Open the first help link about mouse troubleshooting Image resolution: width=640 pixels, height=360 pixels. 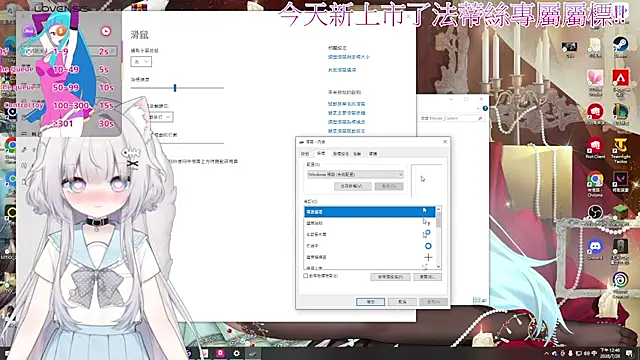coord(347,104)
